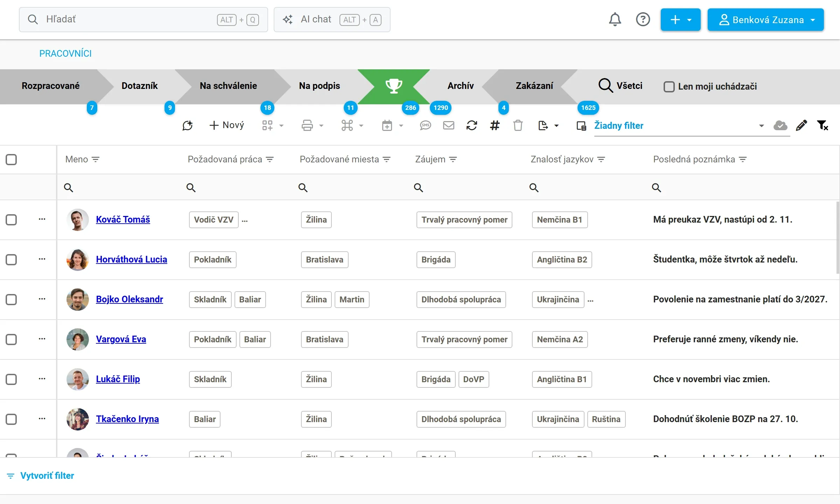Screen dimensions: 840x504
Task: Click the SMS message icon in toolbar
Action: point(425,125)
